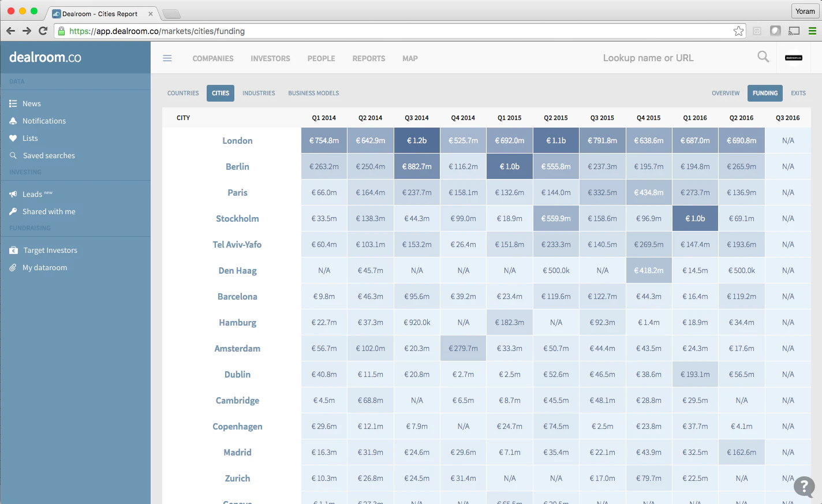
Task: Open the London city link
Action: tap(237, 141)
